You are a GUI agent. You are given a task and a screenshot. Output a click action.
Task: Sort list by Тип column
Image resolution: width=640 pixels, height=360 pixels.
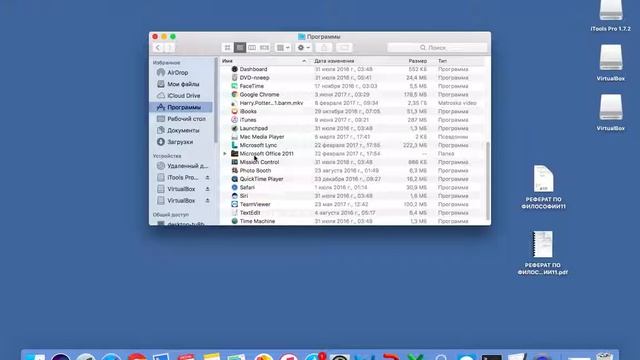point(442,61)
